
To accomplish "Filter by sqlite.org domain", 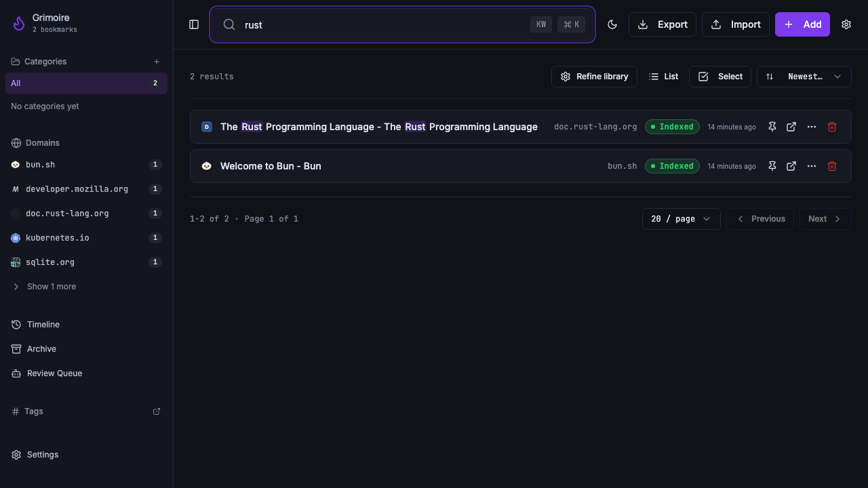I will (x=86, y=262).
